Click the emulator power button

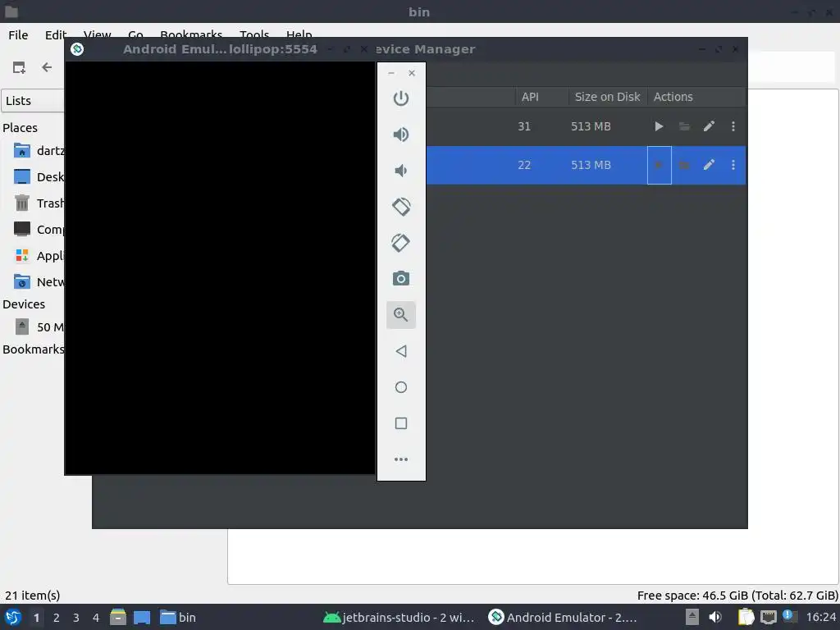coord(400,98)
